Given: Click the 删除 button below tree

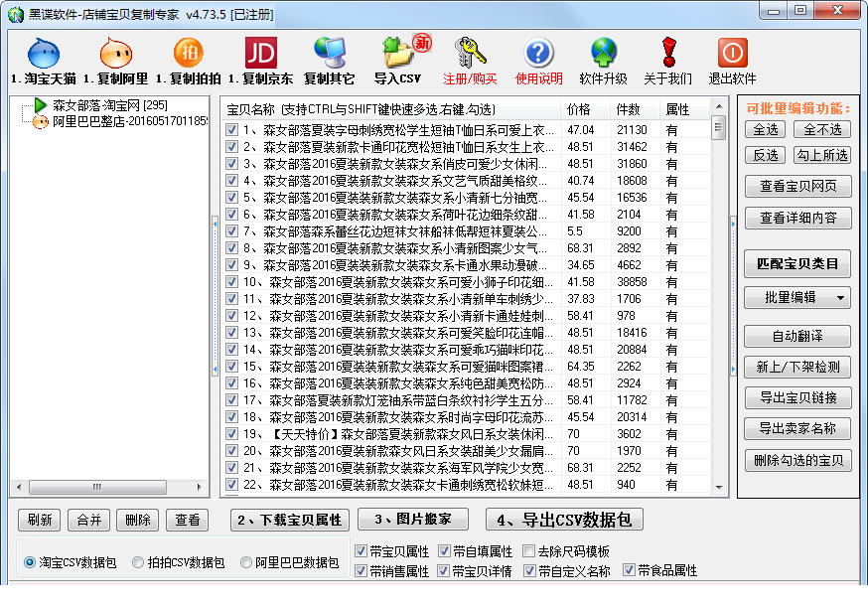Looking at the screenshot, I should [138, 520].
